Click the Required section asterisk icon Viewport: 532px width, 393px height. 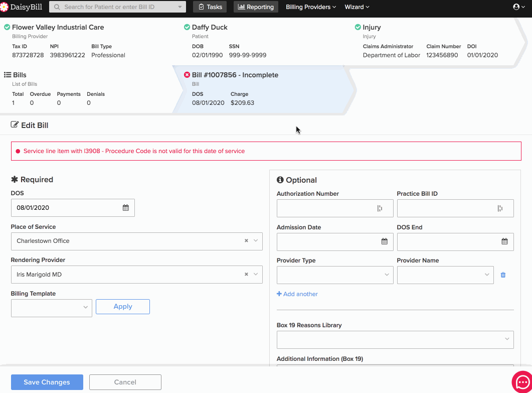(14, 179)
